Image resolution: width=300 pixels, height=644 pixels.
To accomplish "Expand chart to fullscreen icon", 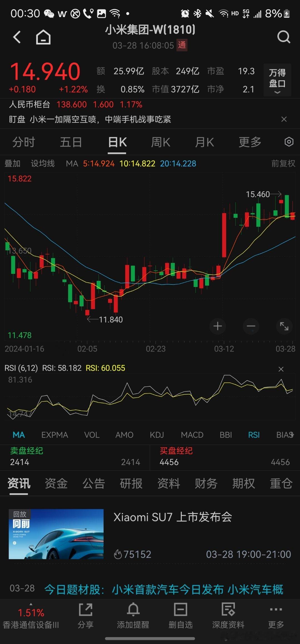I will [x=284, y=326].
